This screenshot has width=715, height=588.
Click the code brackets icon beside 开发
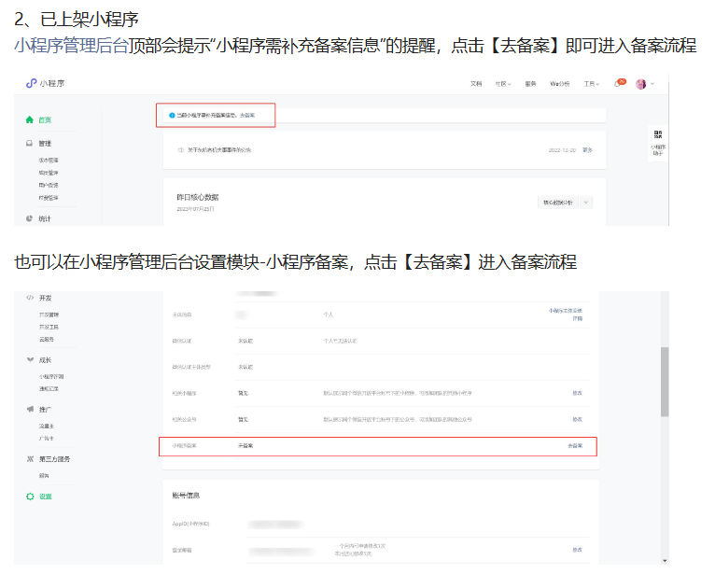30,298
